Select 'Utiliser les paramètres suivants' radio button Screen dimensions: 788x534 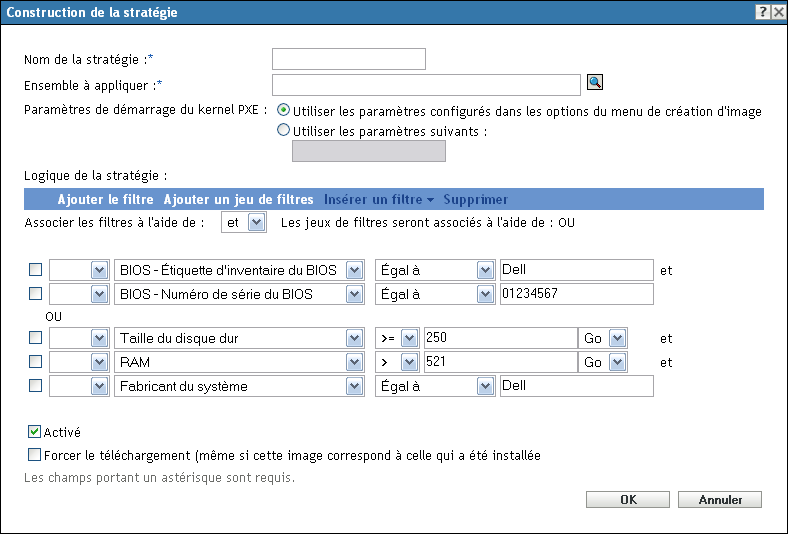tap(284, 130)
